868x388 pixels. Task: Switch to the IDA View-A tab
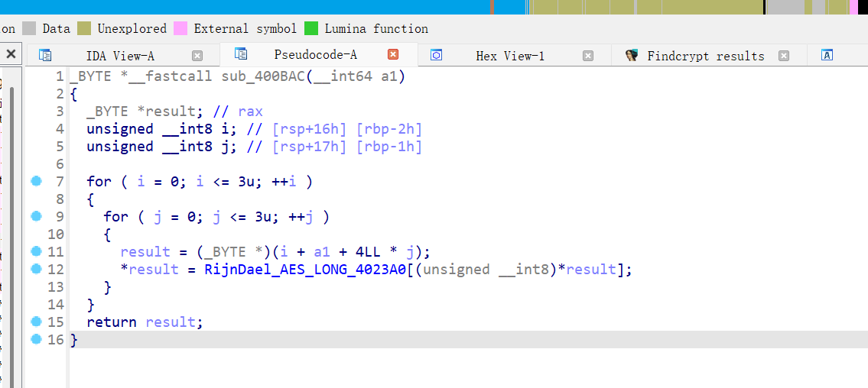click(120, 55)
